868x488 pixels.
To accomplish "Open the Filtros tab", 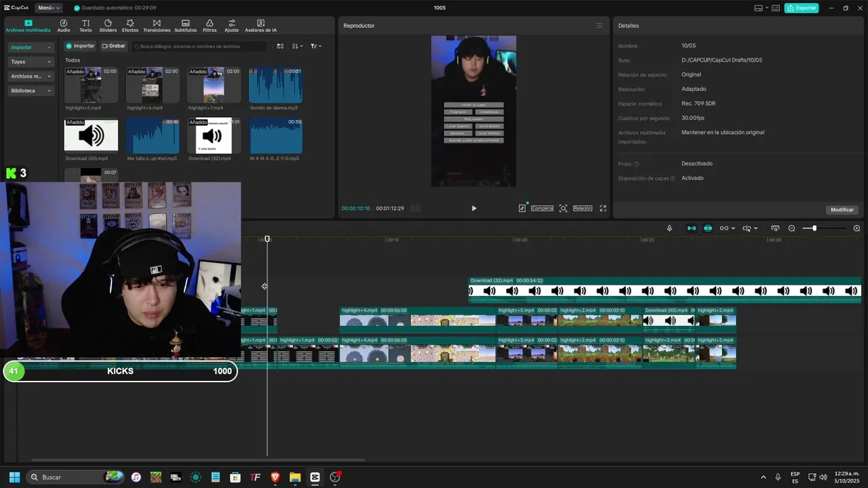I will (x=210, y=26).
